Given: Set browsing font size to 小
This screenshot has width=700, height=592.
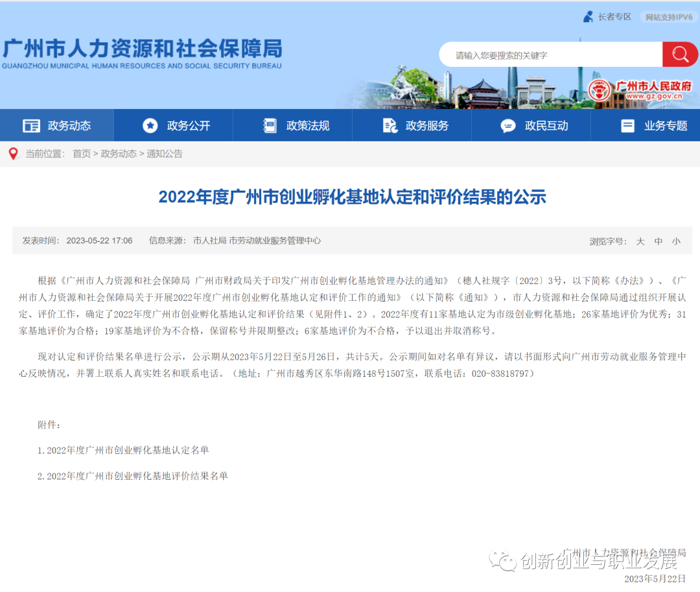Looking at the screenshot, I should [676, 241].
